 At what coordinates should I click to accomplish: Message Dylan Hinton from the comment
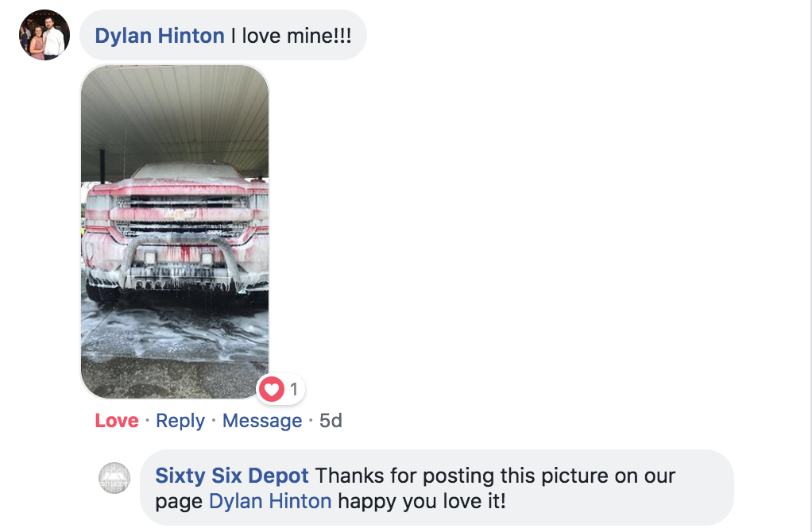click(262, 420)
